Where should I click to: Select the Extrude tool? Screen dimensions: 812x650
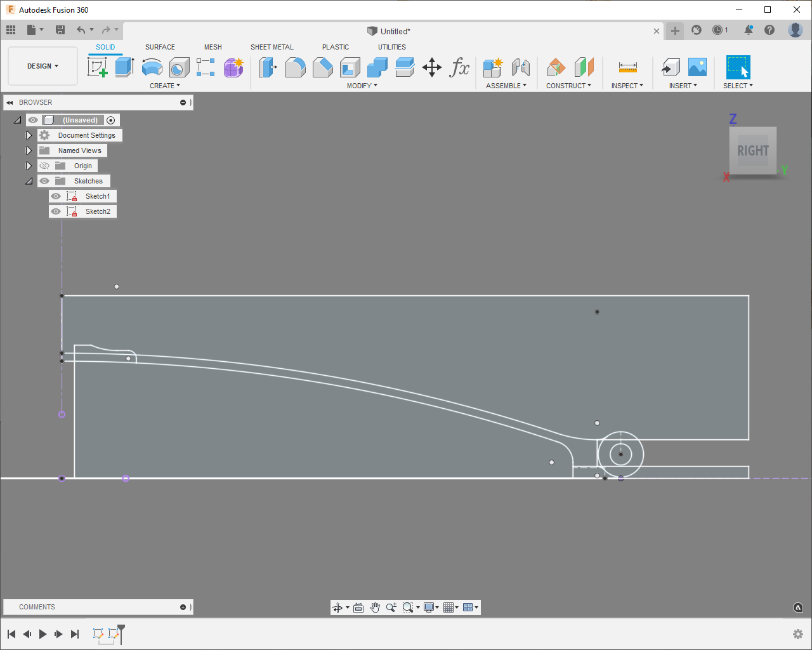click(124, 67)
